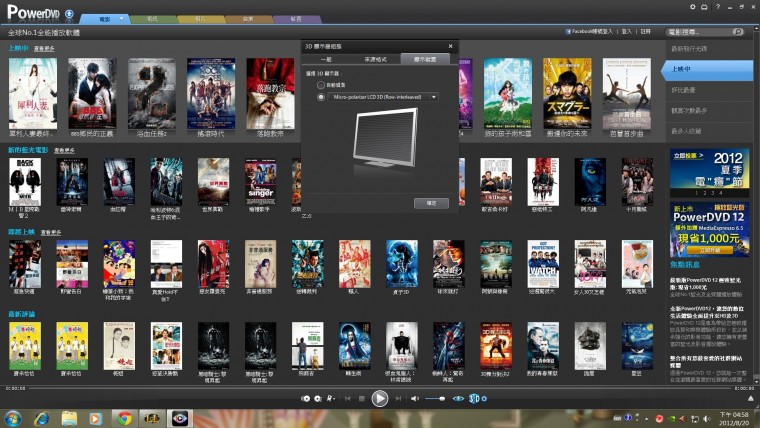Open 3D settings gear next to 3D button

pyautogui.click(x=484, y=398)
